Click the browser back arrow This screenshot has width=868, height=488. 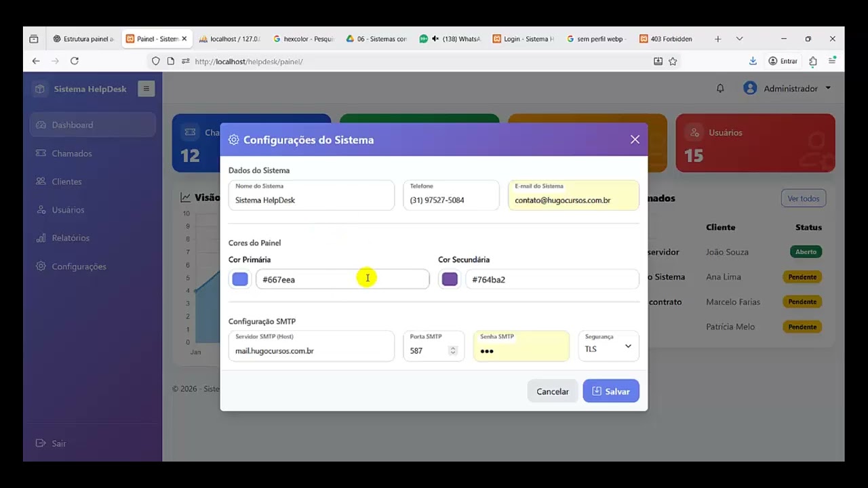tap(36, 61)
